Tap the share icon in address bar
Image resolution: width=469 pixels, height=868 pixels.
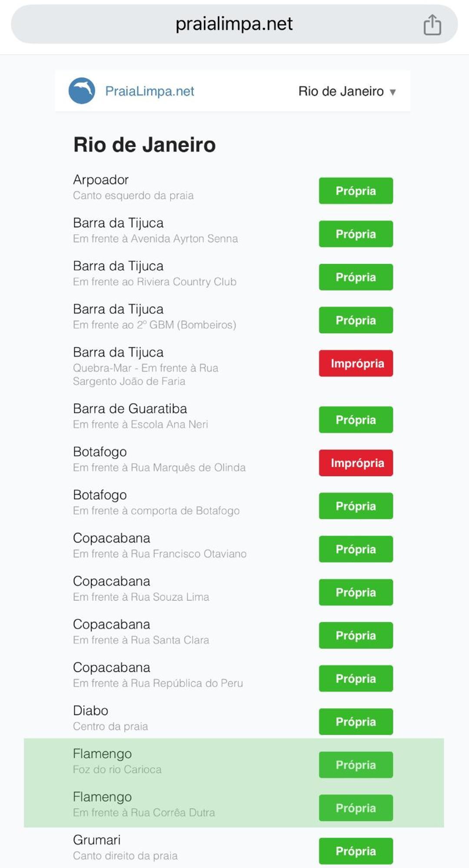coord(432,24)
